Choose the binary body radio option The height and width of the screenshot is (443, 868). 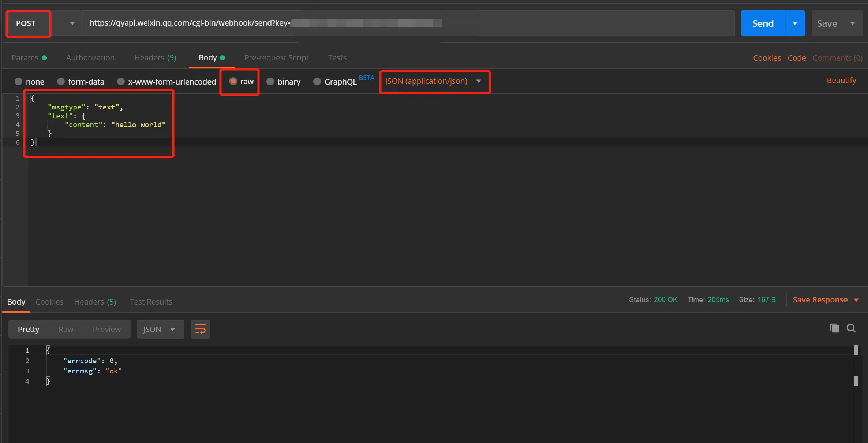tap(270, 81)
